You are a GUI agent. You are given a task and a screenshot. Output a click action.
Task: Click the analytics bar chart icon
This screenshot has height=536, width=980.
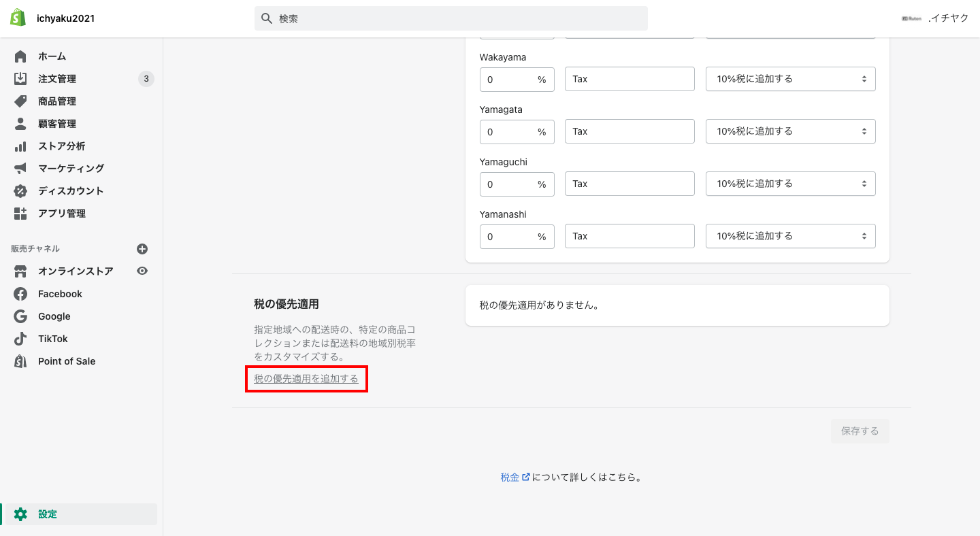20,146
